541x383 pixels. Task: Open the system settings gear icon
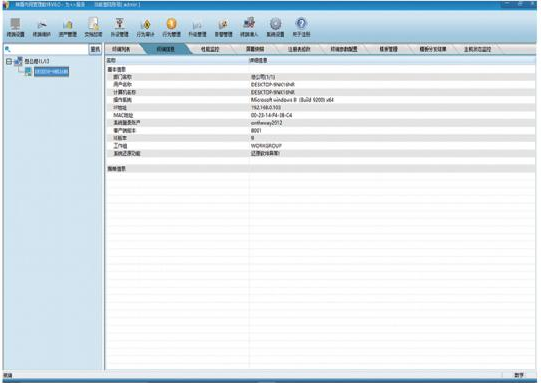click(x=275, y=27)
